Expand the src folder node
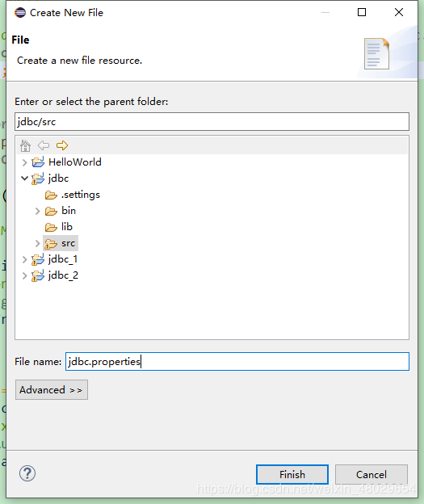Image resolution: width=424 pixels, height=504 pixels. [x=38, y=243]
